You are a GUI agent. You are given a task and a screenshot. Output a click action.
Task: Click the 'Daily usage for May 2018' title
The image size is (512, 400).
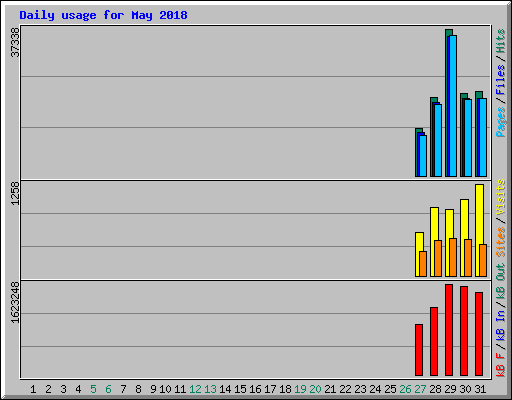(x=103, y=15)
